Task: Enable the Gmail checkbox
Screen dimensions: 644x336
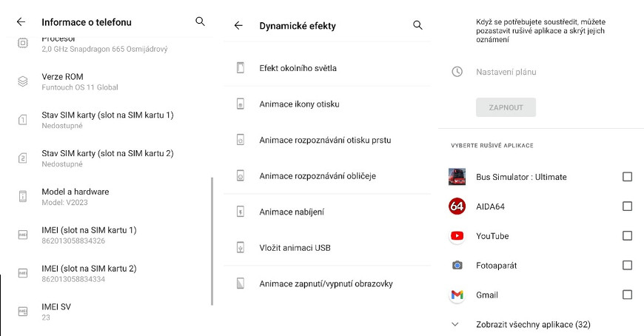Action: [x=627, y=295]
